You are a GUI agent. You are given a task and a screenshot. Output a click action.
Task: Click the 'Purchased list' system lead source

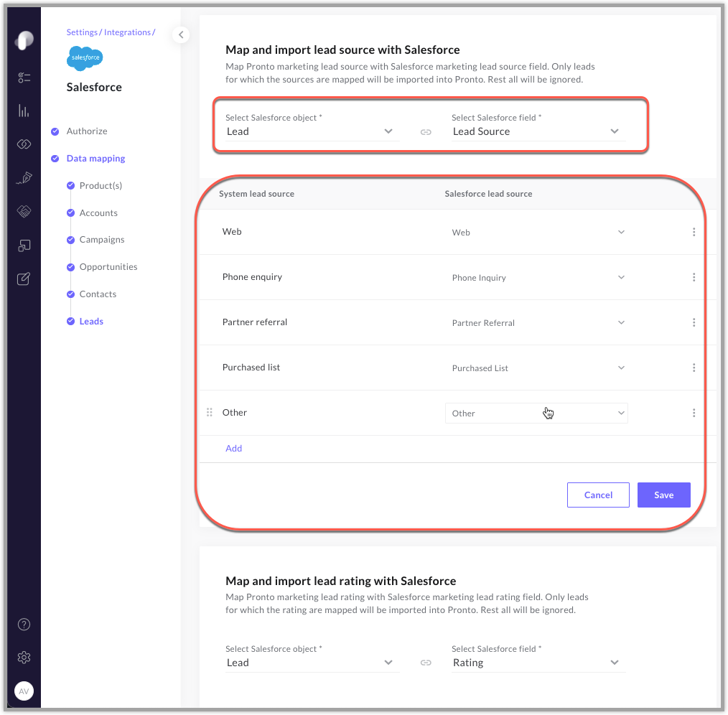[x=251, y=368]
